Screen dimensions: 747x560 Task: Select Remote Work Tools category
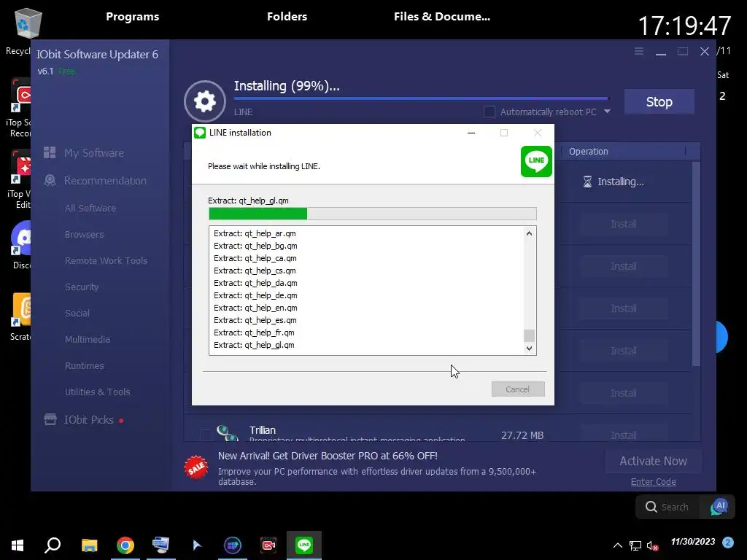(107, 260)
